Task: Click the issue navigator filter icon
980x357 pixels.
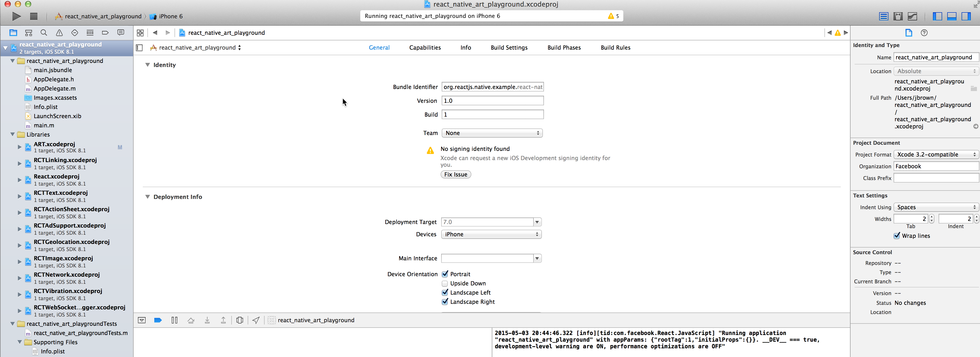Action: [59, 32]
